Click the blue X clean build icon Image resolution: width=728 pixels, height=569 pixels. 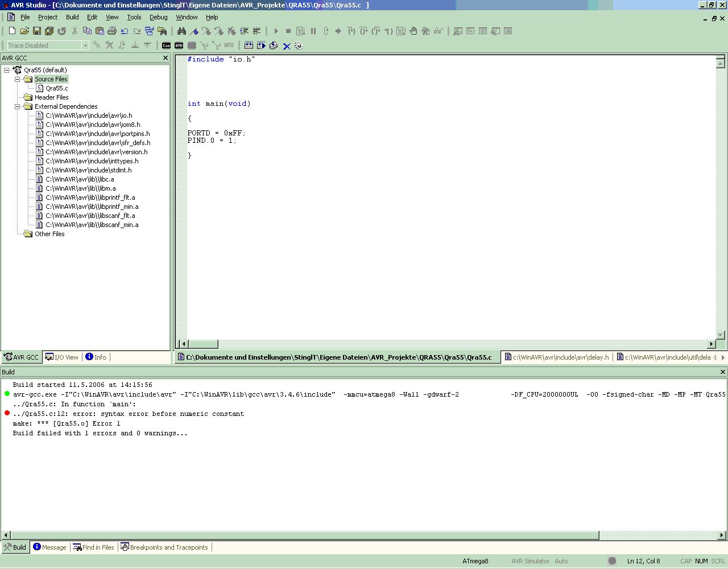pyautogui.click(x=287, y=46)
